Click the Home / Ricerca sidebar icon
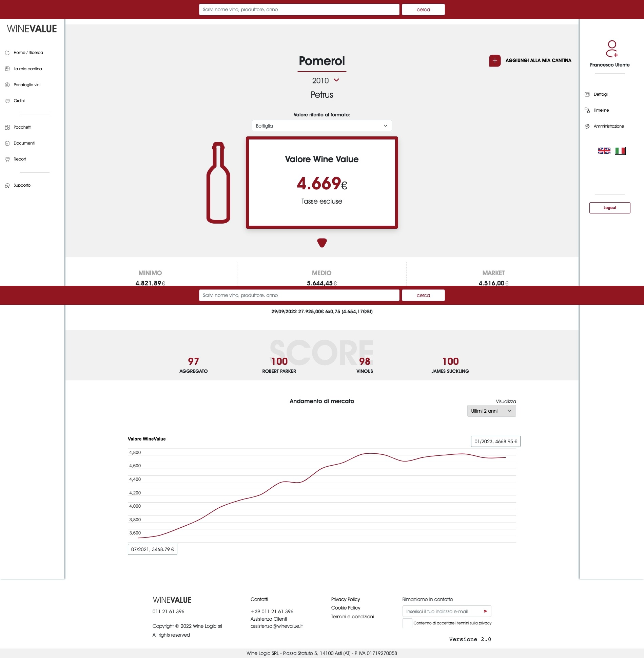This screenshot has width=644, height=658. 7,53
